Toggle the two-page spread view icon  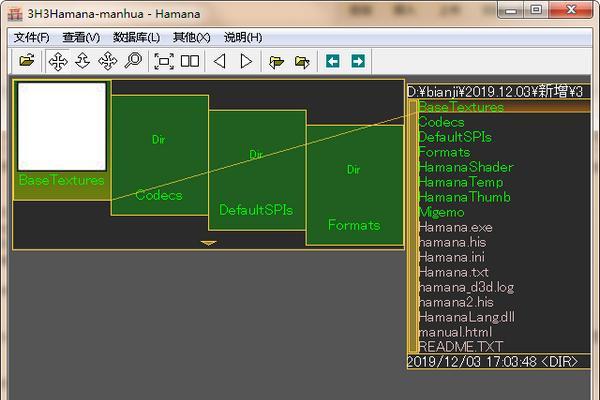pyautogui.click(x=190, y=61)
